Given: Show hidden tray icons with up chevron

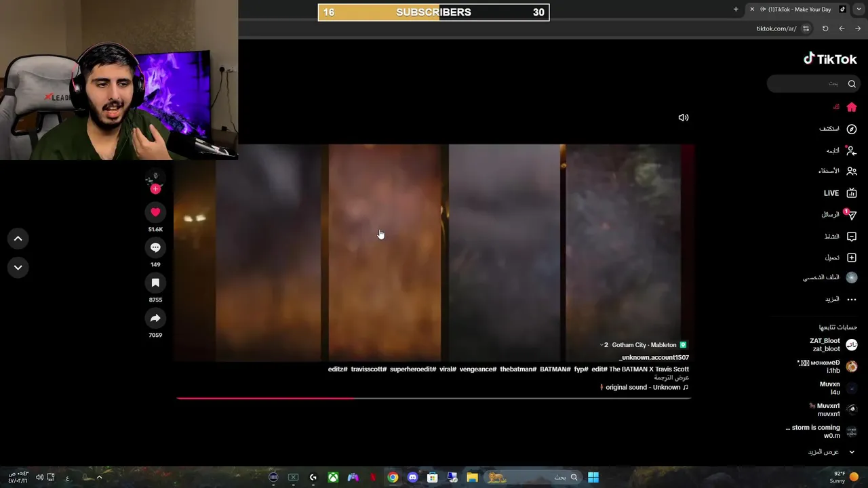Looking at the screenshot, I should (x=99, y=477).
